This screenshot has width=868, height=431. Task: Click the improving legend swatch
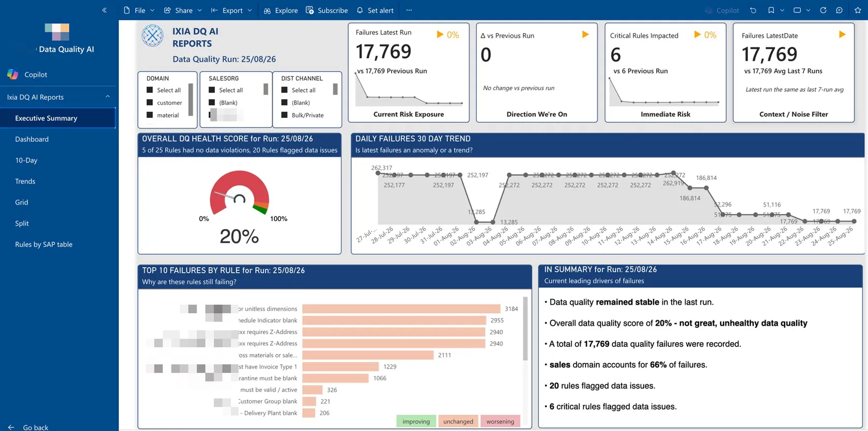pyautogui.click(x=416, y=421)
